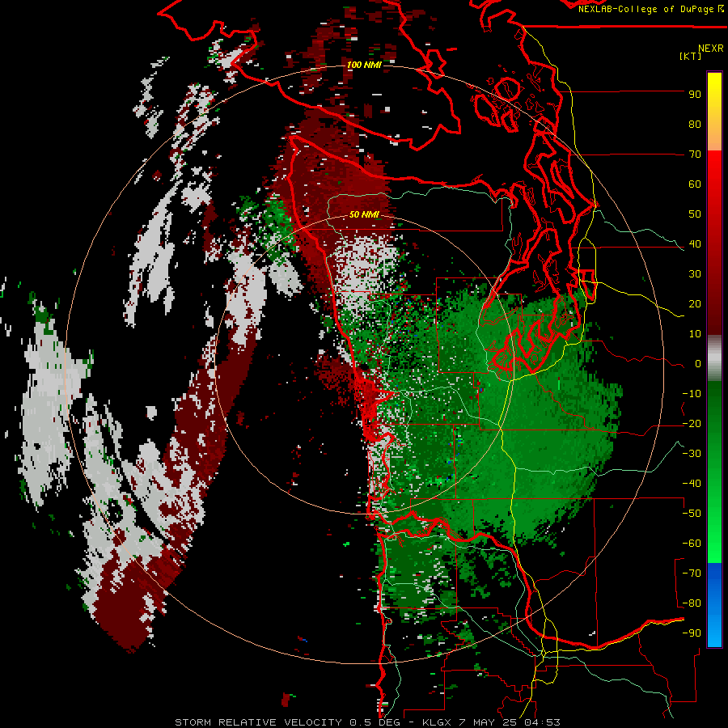Click the -20 velocity scale label
Viewport: 728px width, 728px height.
click(692, 424)
